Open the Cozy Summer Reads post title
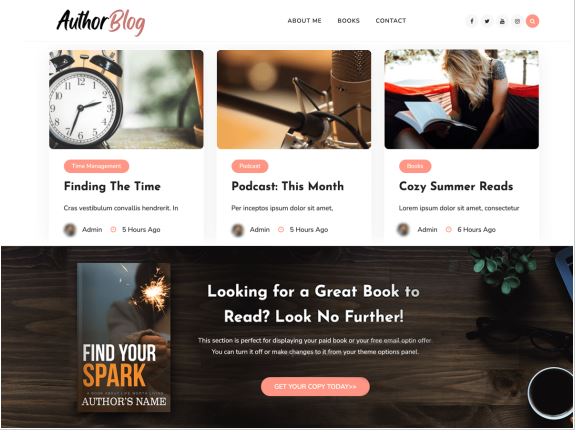 coord(456,186)
